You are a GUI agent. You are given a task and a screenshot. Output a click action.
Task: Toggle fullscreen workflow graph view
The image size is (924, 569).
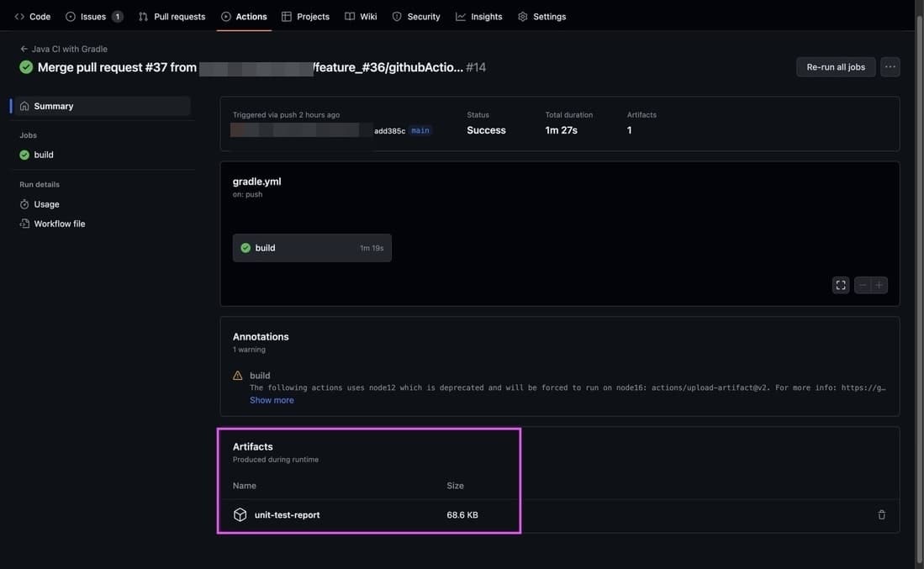point(841,285)
